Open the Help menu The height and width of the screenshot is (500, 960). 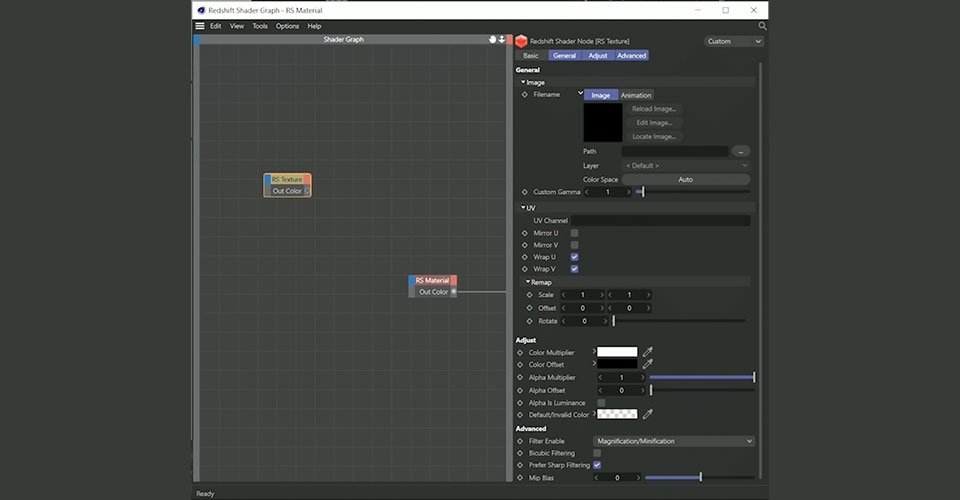point(314,26)
